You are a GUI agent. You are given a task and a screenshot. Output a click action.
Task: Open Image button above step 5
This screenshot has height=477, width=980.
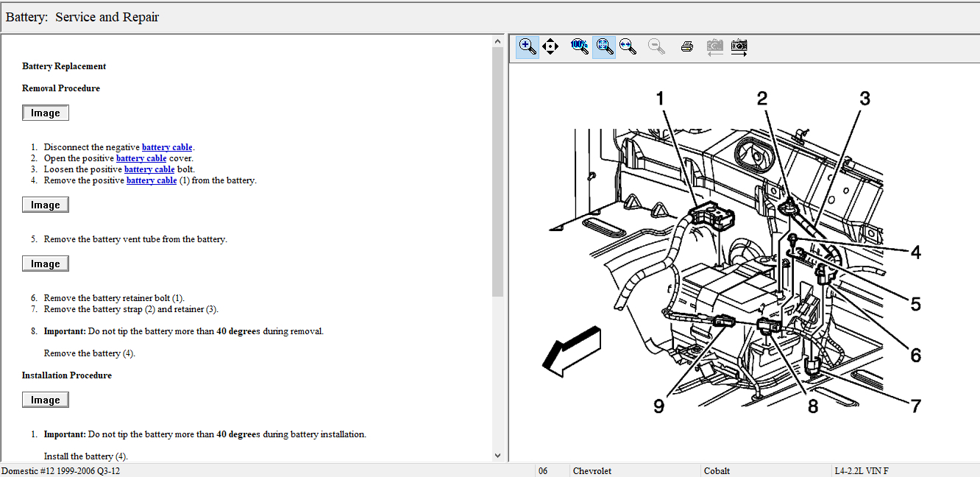click(46, 205)
